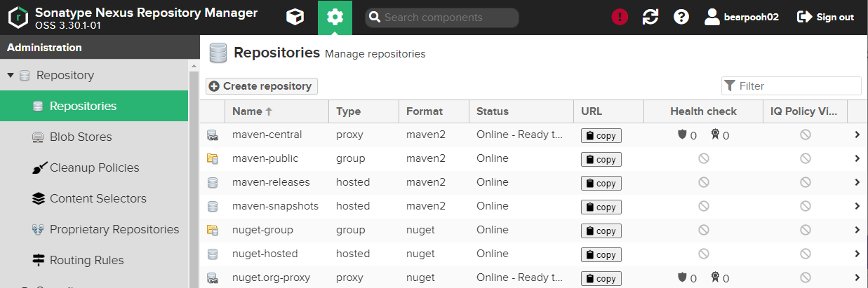This screenshot has width=868, height=288.
Task: Open maven-public row chevron arrow
Action: coord(857,158)
